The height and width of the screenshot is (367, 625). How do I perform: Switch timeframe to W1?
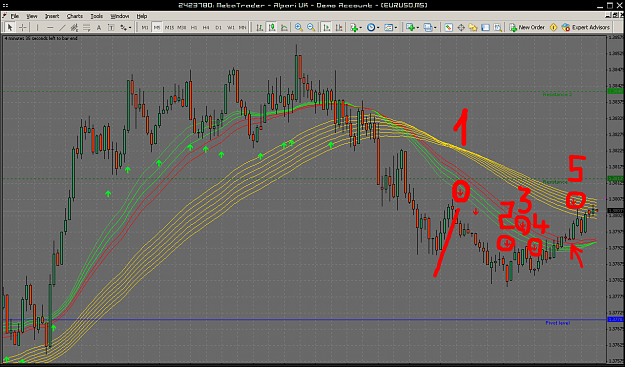click(x=231, y=27)
